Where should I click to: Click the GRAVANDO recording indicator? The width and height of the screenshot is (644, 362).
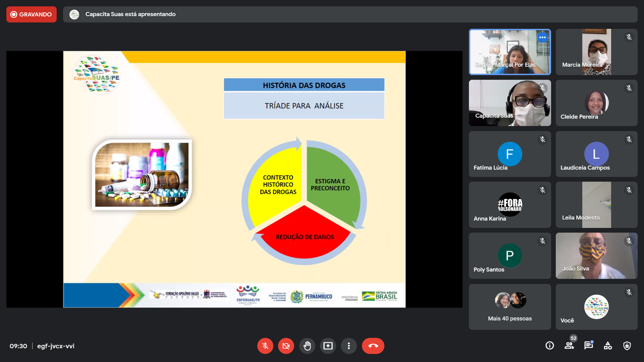point(32,14)
